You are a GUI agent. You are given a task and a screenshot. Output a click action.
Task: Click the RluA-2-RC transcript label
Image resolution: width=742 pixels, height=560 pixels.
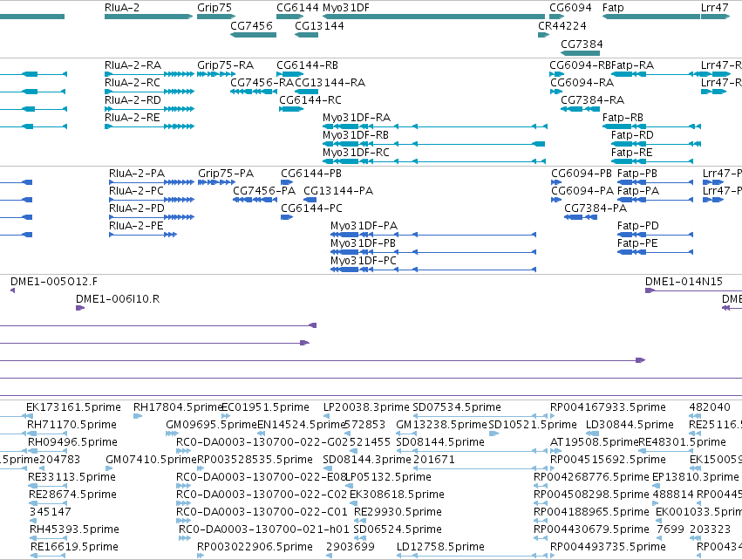tap(133, 83)
